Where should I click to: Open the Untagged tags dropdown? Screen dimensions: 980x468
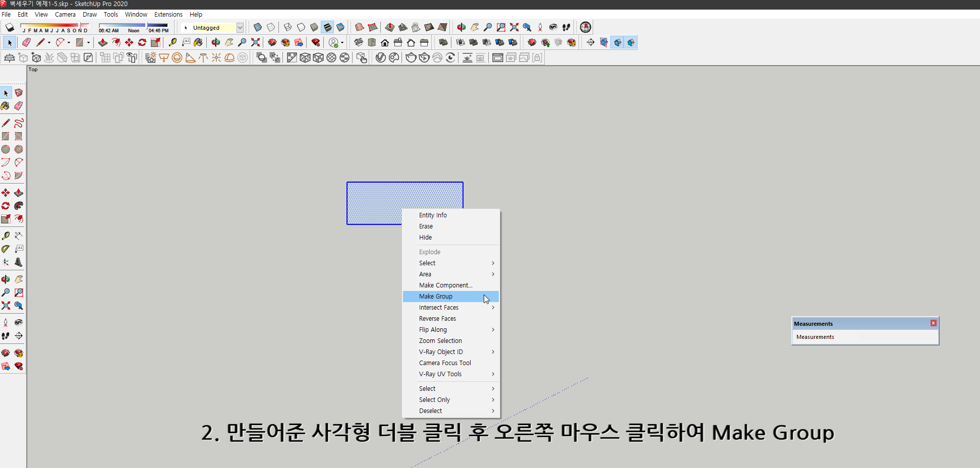pos(240,27)
